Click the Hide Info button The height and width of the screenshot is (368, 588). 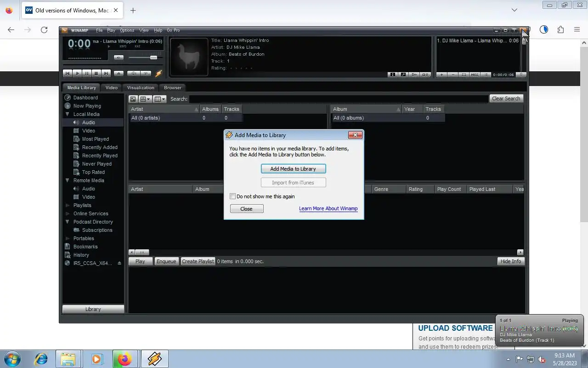pos(511,261)
